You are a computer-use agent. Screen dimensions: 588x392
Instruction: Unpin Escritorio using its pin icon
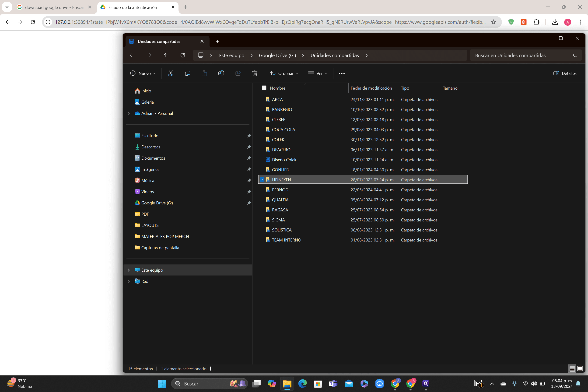tap(249, 136)
